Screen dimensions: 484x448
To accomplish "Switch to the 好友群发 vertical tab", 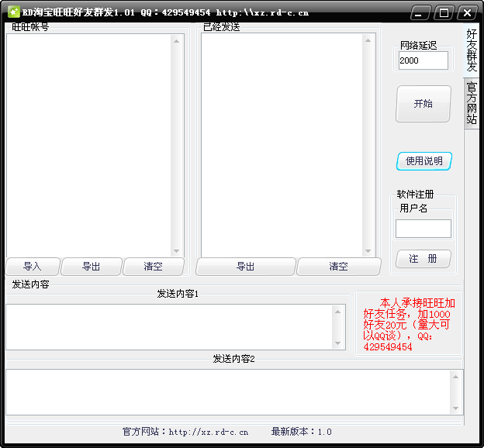I will 472,50.
